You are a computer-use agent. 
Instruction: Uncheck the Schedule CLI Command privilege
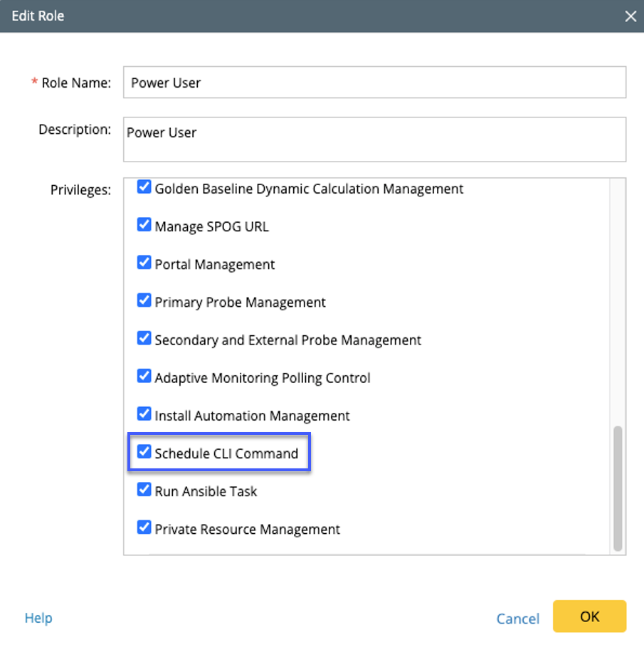[x=144, y=452]
